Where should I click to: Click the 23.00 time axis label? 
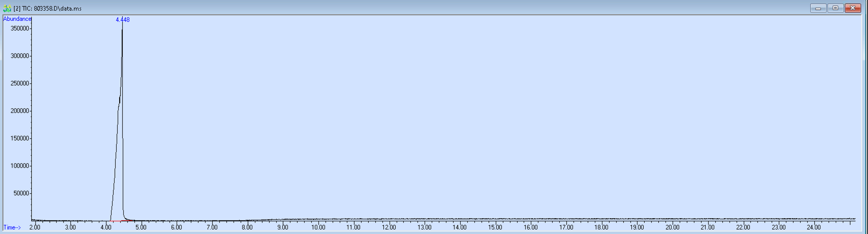tap(779, 227)
